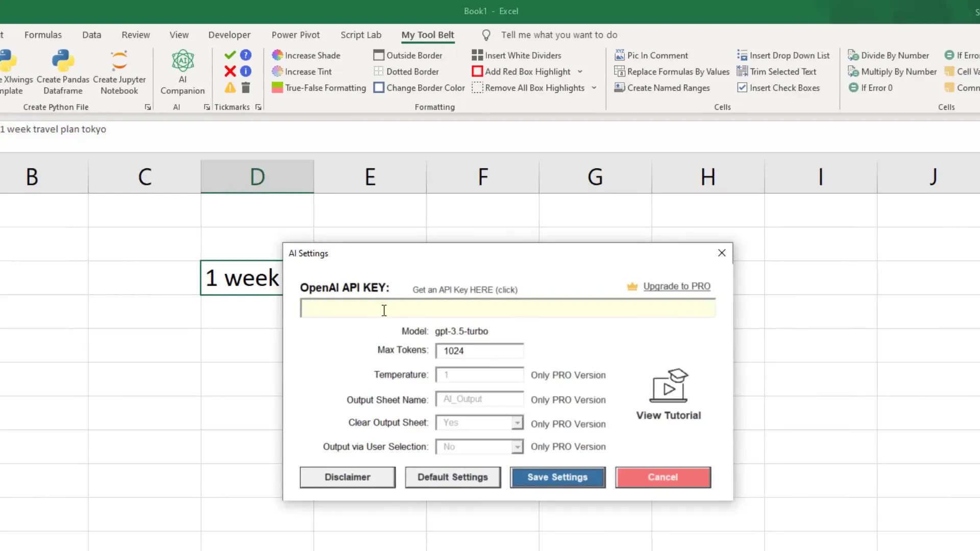This screenshot has height=551, width=980.
Task: Click the Increase Shade color tool
Action: point(306,55)
